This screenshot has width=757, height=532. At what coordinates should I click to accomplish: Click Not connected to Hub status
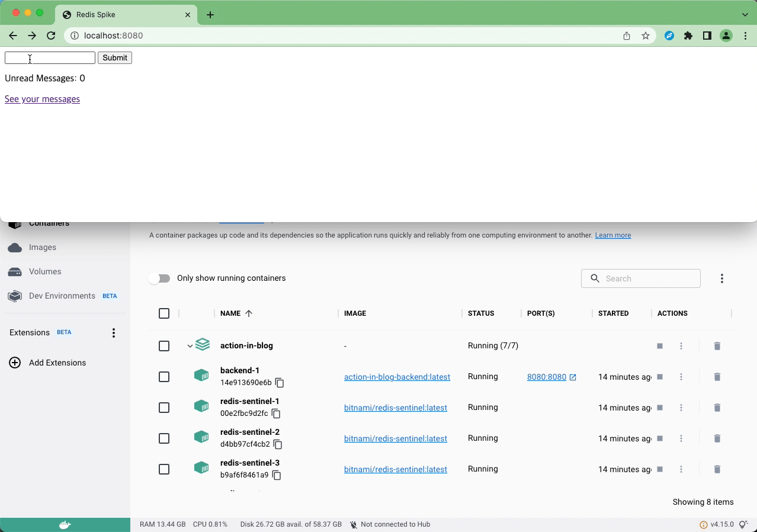click(x=390, y=524)
